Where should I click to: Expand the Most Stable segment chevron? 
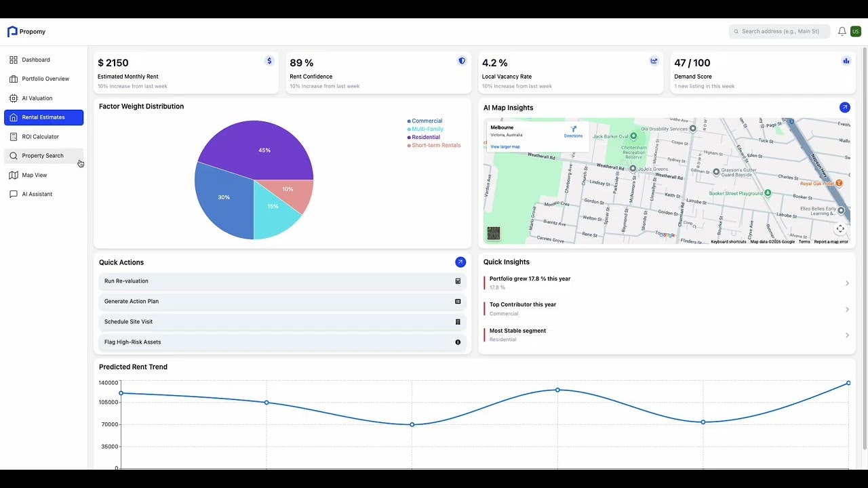[x=847, y=335]
